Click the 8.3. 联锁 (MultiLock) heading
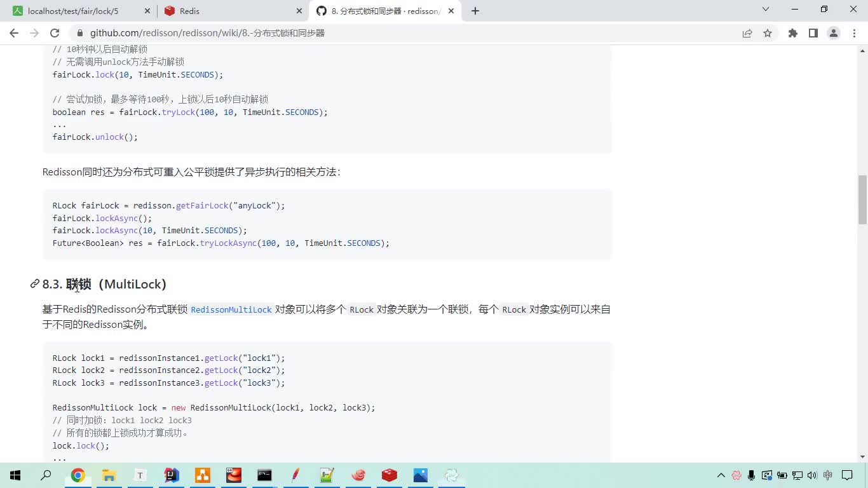Screen dimensions: 868x488 pyautogui.click(x=104, y=284)
